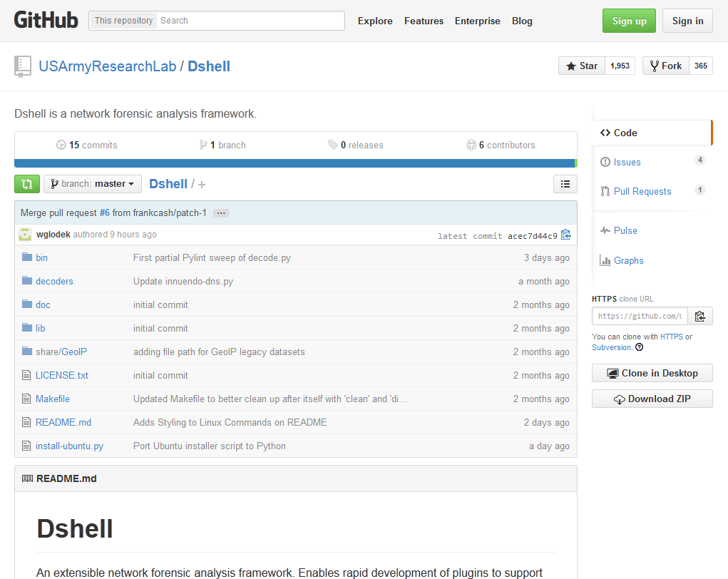The height and width of the screenshot is (579, 728).
Task: Star the Dshell repository
Action: (x=582, y=66)
